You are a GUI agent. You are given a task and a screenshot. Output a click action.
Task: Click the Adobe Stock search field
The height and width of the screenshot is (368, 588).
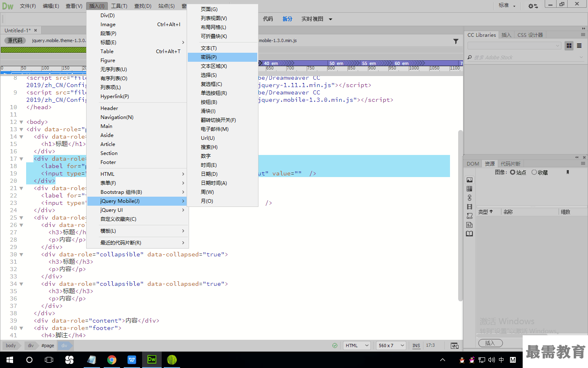tap(525, 58)
